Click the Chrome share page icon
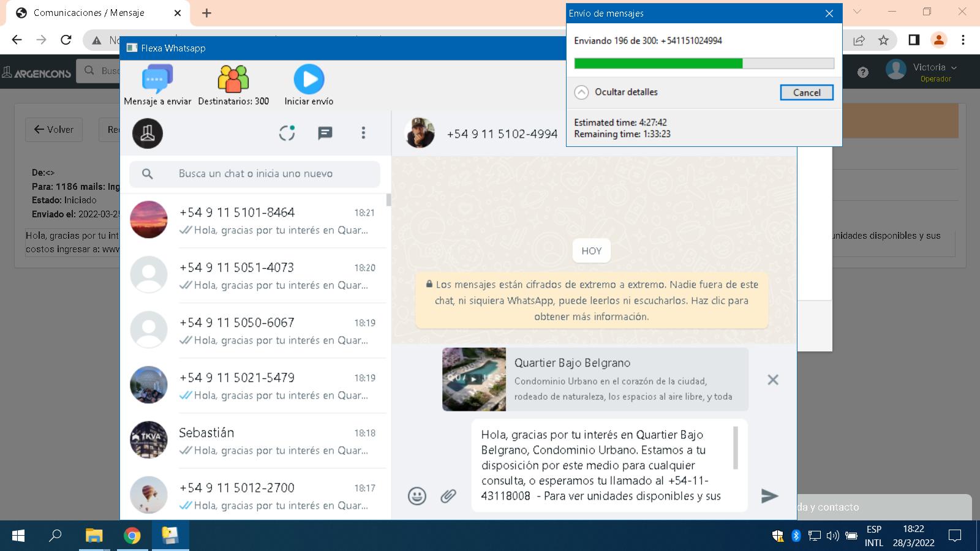This screenshot has width=980, height=551. click(859, 40)
